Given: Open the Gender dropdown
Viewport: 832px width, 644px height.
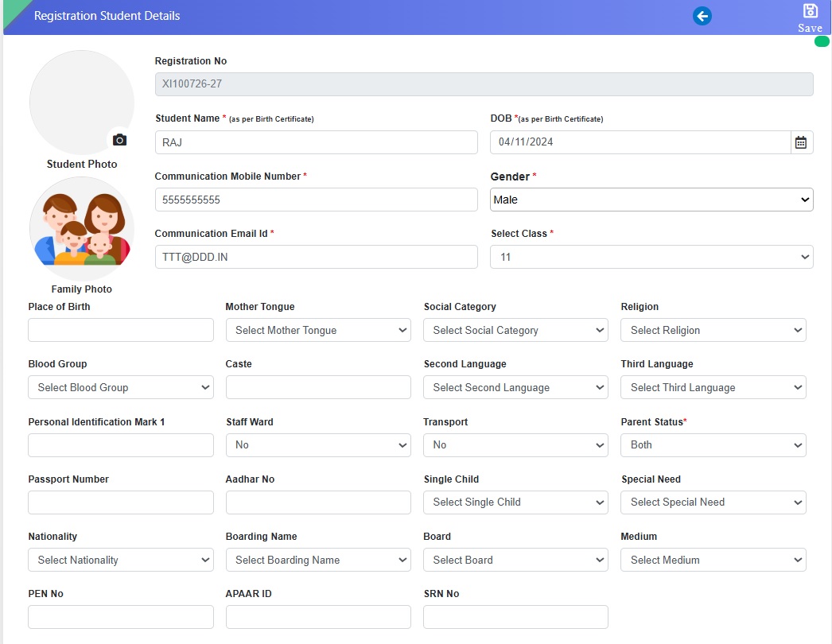Looking at the screenshot, I should tap(651, 200).
